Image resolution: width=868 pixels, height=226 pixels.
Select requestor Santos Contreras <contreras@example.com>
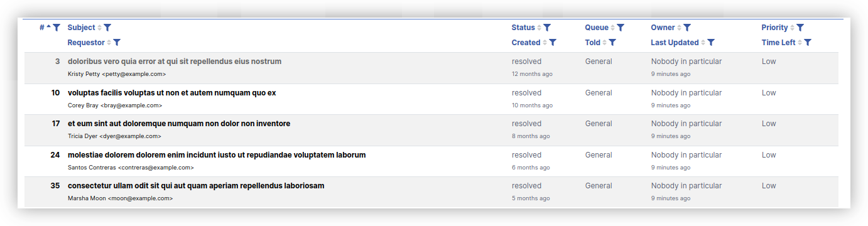point(131,168)
